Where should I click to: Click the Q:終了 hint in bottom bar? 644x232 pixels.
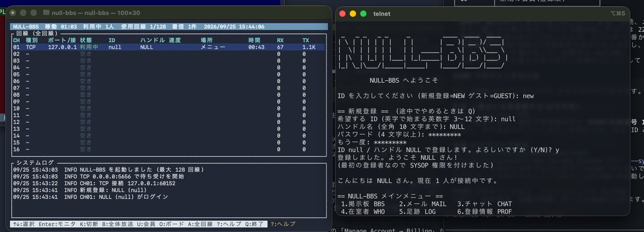[255, 224]
